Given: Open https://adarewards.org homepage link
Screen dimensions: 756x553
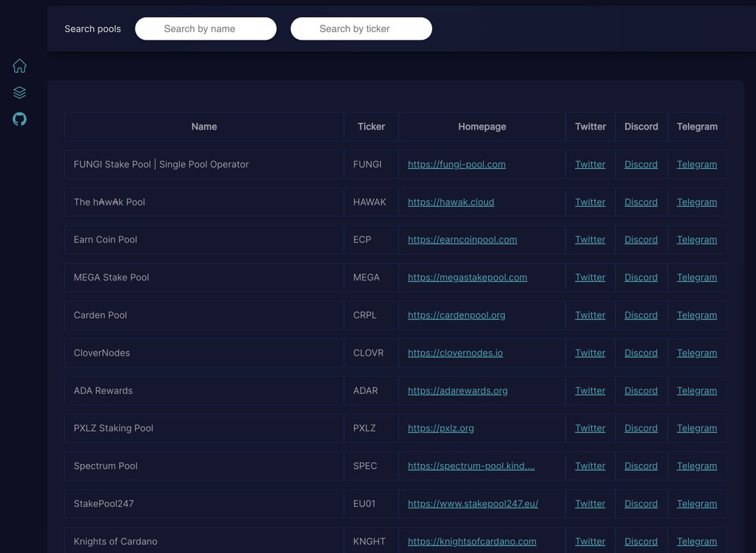Looking at the screenshot, I should point(458,391).
